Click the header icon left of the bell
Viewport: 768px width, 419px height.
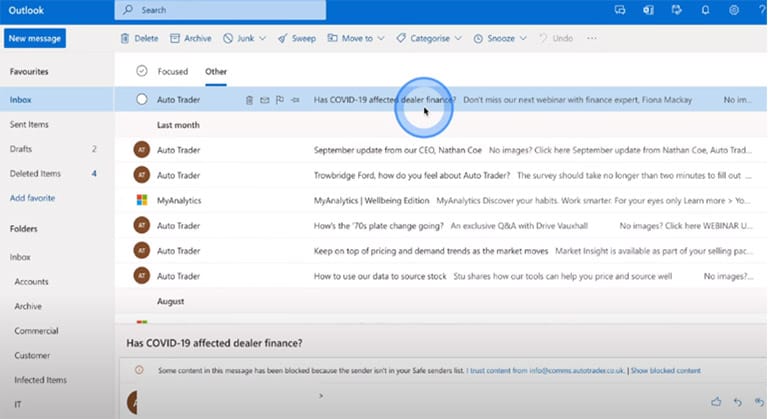coord(676,10)
